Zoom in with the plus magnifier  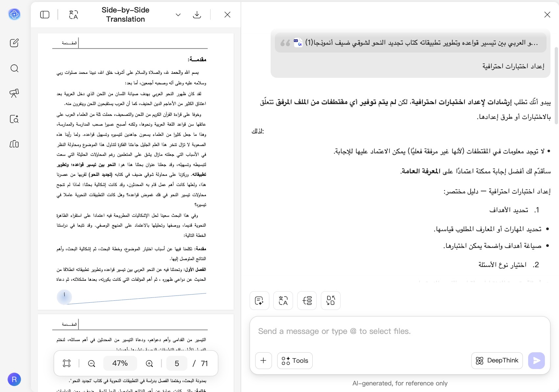(149, 363)
